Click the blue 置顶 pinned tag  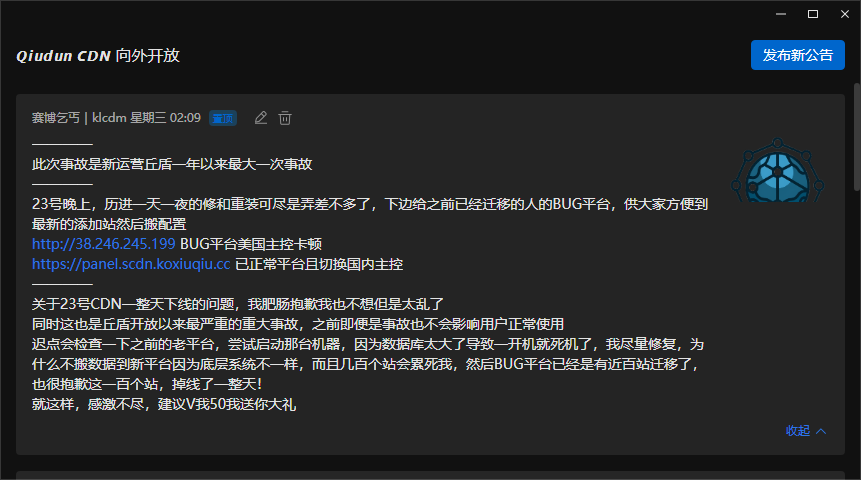(x=222, y=118)
